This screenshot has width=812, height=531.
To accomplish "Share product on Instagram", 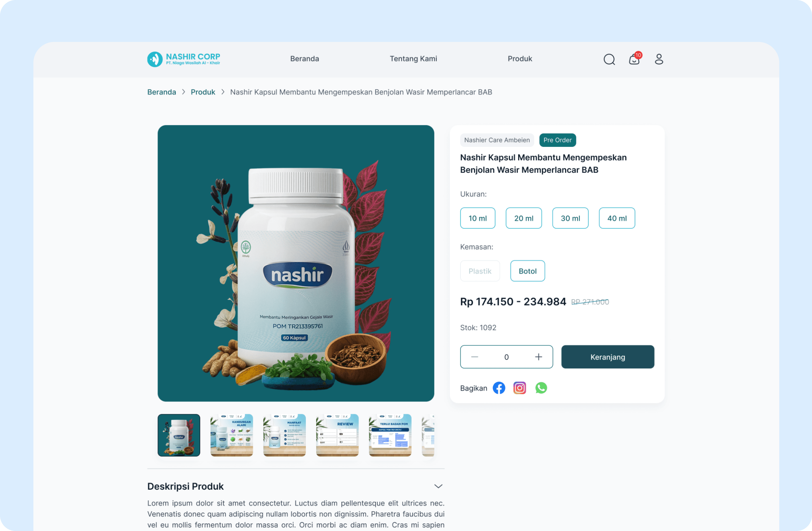I will point(520,388).
